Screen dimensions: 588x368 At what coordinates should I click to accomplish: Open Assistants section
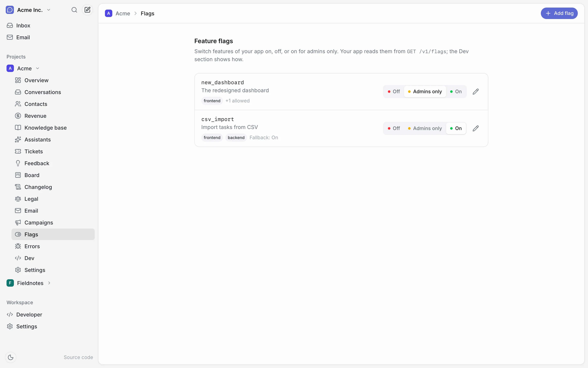pyautogui.click(x=53, y=139)
